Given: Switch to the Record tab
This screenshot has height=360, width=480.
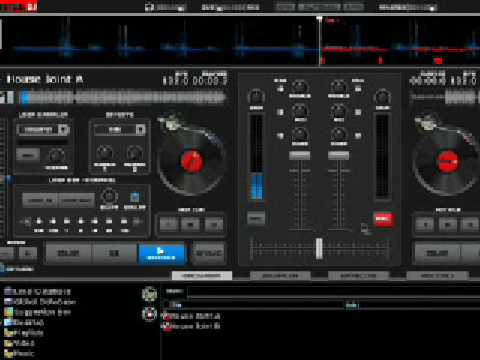Looking at the screenshot, I should (x=438, y=276).
